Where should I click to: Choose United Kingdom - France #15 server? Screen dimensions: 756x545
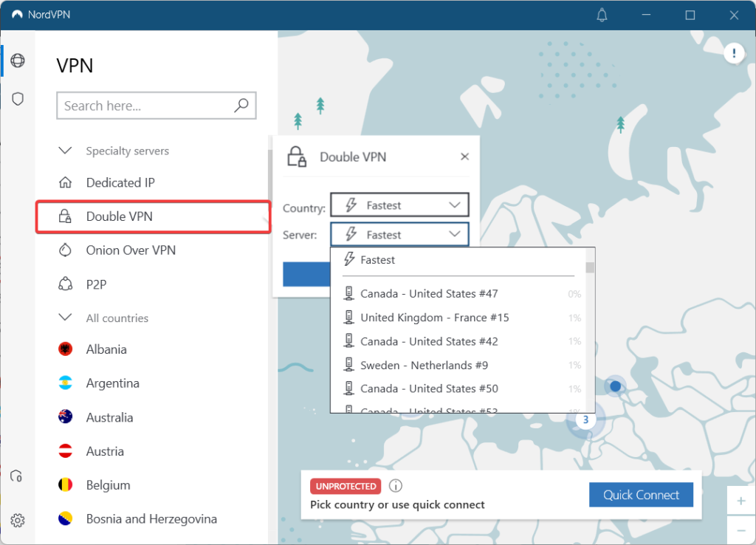[x=434, y=318]
